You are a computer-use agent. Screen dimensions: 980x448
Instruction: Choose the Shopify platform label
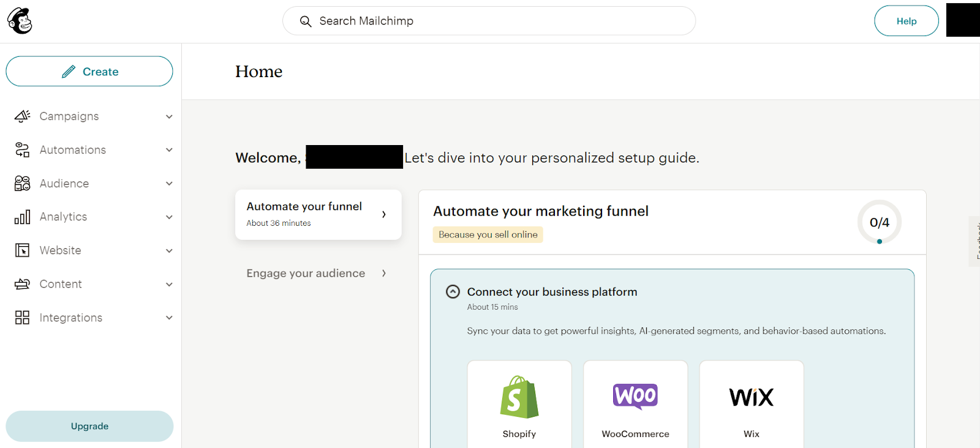tap(519, 434)
